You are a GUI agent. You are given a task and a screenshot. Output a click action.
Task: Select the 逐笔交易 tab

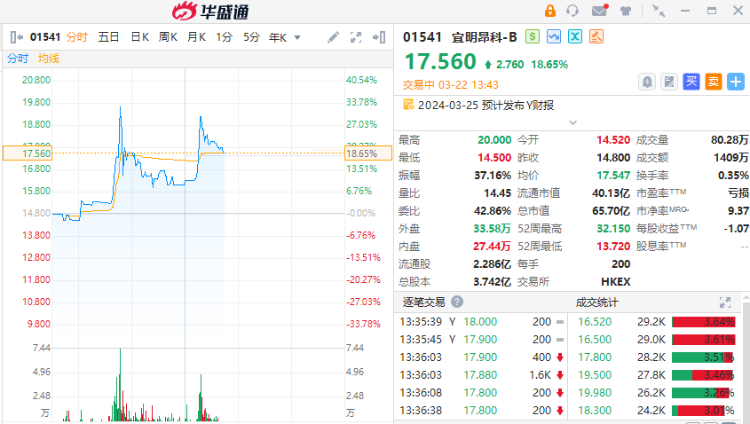pos(424,302)
